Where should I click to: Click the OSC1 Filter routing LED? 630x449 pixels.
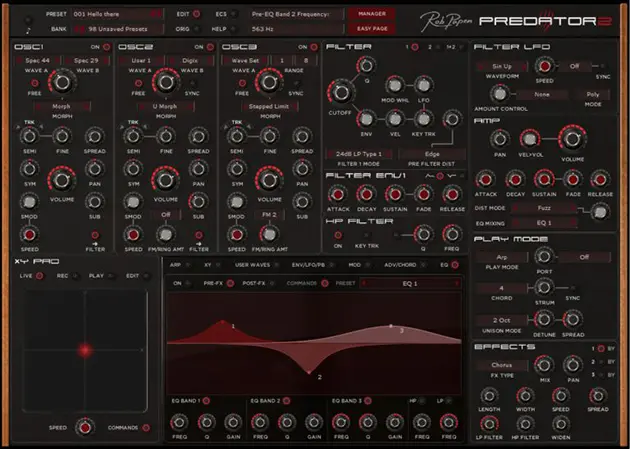pos(97,233)
